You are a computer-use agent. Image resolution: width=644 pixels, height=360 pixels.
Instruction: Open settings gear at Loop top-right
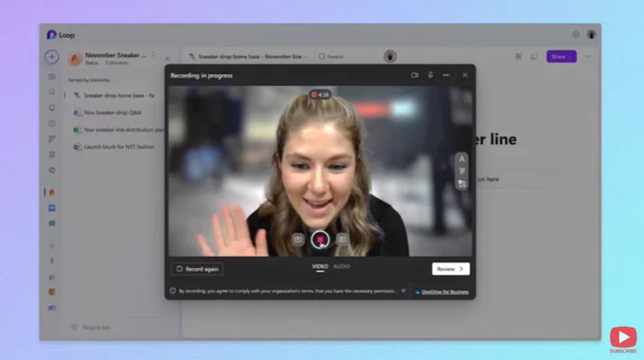(576, 35)
